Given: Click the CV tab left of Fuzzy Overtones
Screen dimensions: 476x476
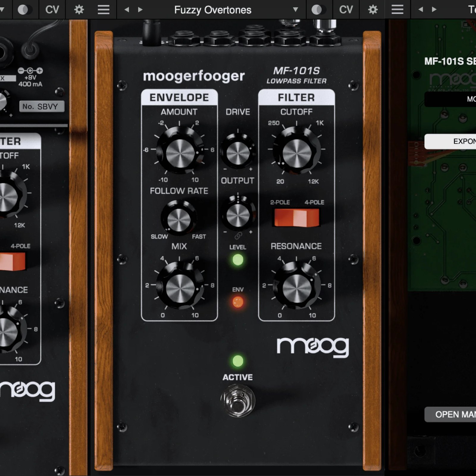Looking at the screenshot, I should pyautogui.click(x=52, y=10).
